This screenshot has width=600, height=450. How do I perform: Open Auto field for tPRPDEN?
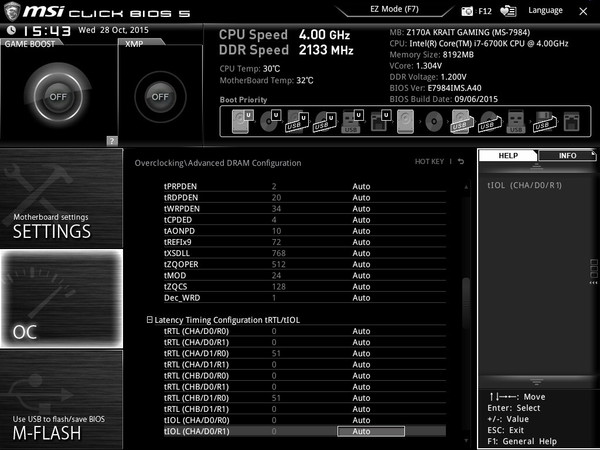coord(361,186)
